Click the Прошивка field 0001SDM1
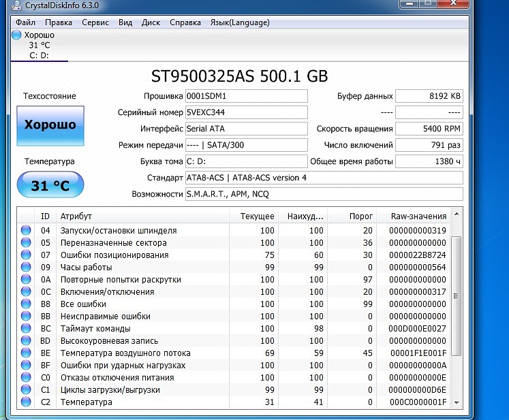The width and height of the screenshot is (509, 420). coord(247,96)
